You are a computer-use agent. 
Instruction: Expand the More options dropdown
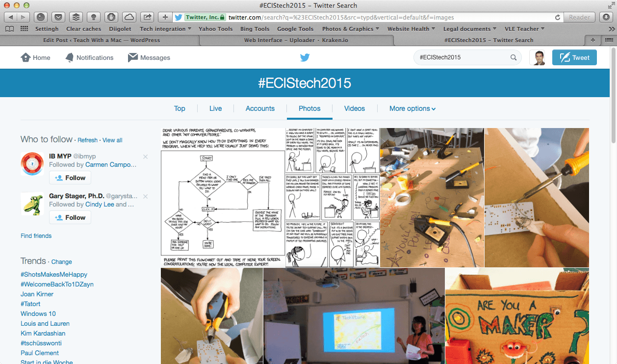click(412, 108)
